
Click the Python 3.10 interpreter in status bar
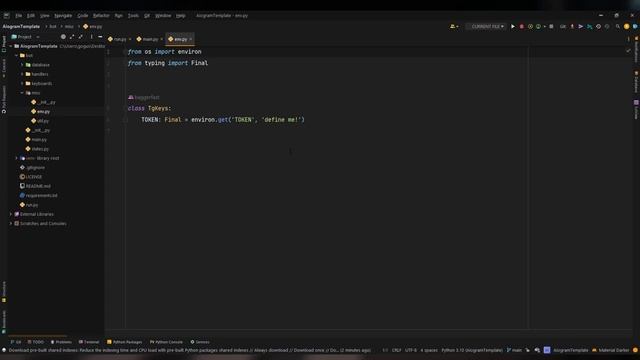point(472,350)
